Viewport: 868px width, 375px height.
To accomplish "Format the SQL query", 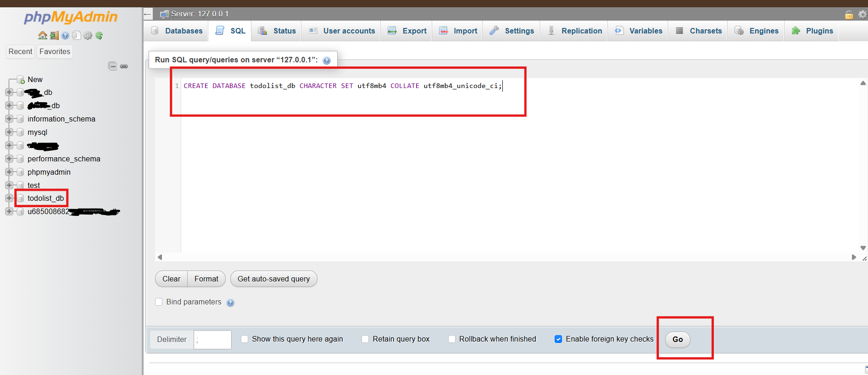I will pyautogui.click(x=206, y=279).
